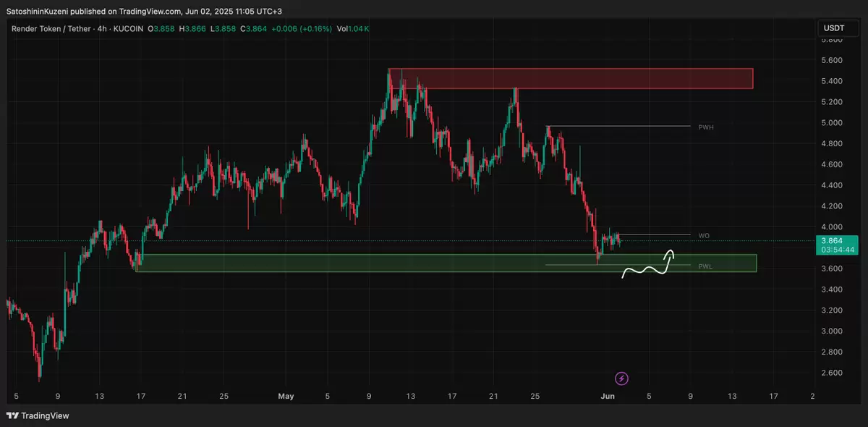Click the 2.600 price axis label
This screenshot has height=427, width=868.
832,373
